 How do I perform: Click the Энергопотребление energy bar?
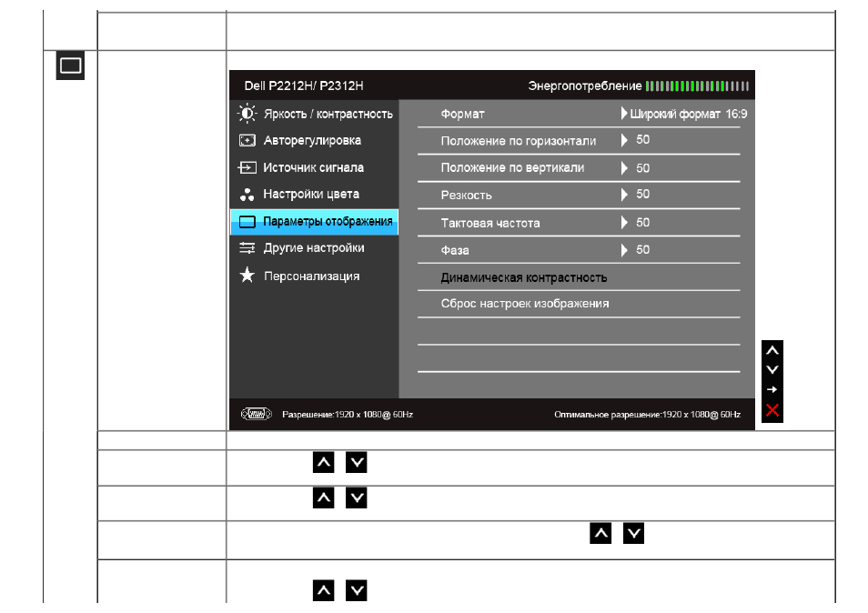point(697,85)
